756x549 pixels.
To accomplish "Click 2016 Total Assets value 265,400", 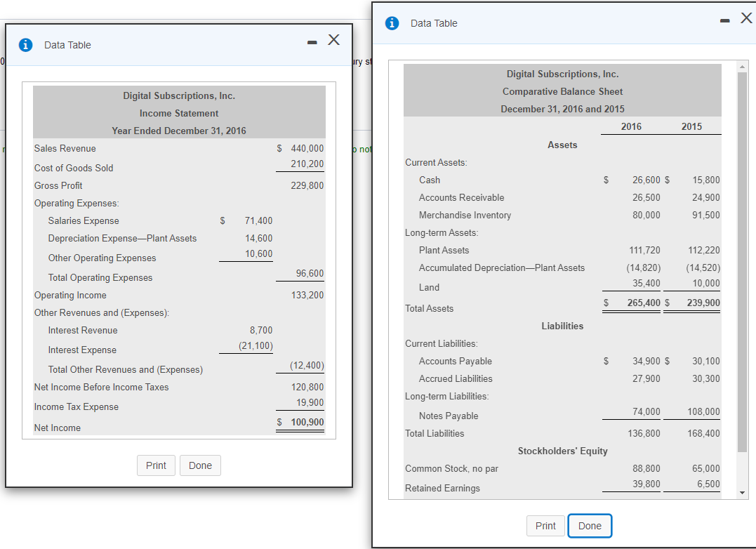I will 644,303.
